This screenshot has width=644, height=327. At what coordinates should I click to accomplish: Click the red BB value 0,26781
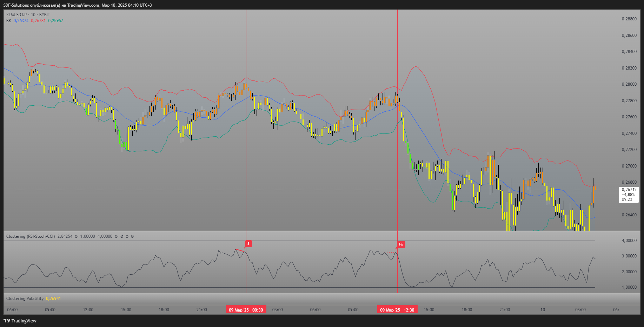[38, 21]
